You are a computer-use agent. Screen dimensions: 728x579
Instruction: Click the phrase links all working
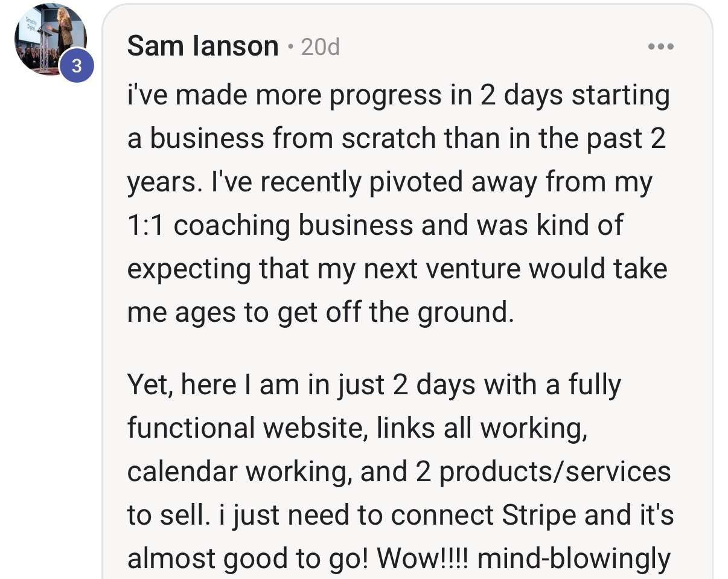click(x=482, y=428)
